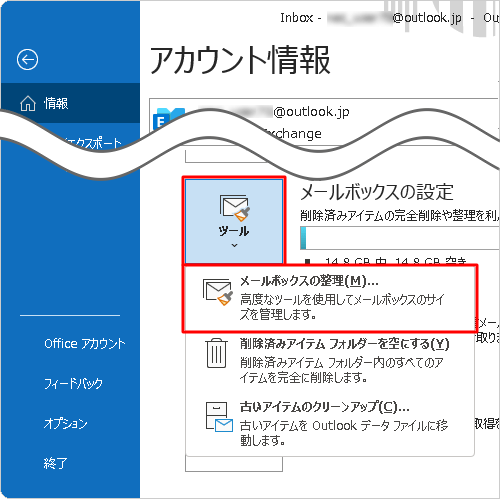Viewport: 500px width, 500px height.
Task: Choose 終了 to exit Outlook
Action: tap(55, 463)
